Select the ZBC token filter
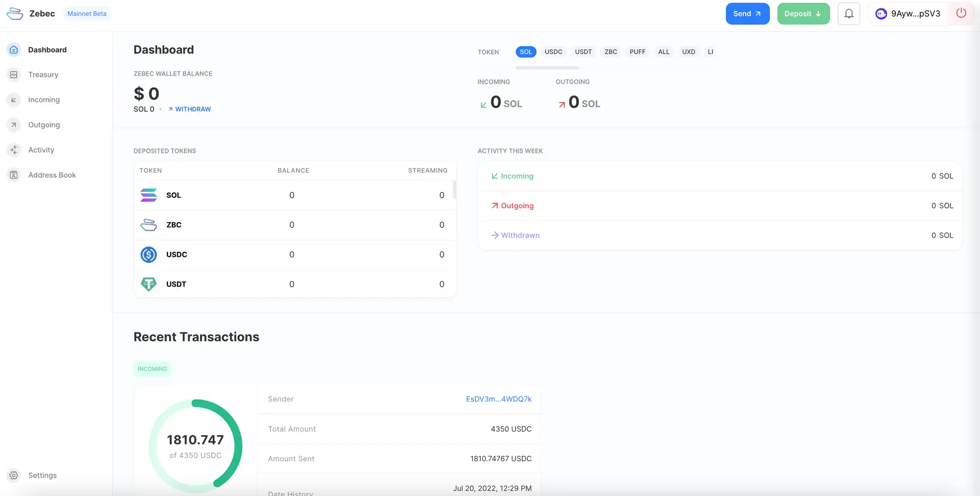The width and height of the screenshot is (980, 496). [610, 52]
